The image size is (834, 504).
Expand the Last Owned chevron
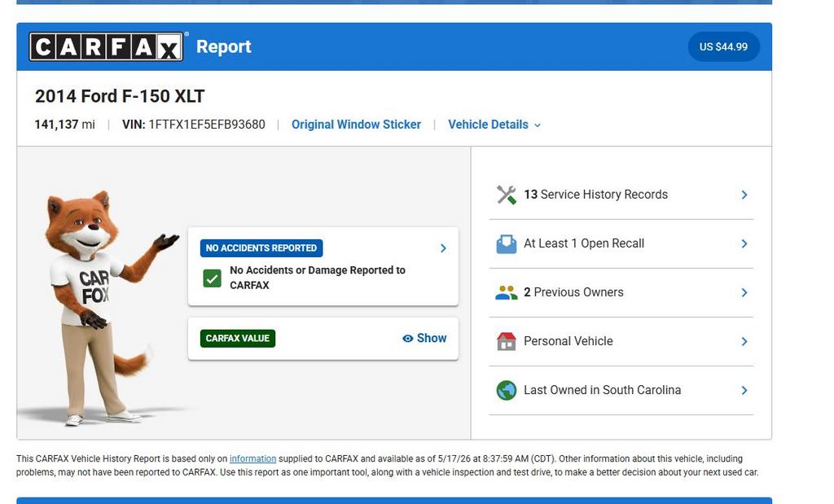coord(744,391)
